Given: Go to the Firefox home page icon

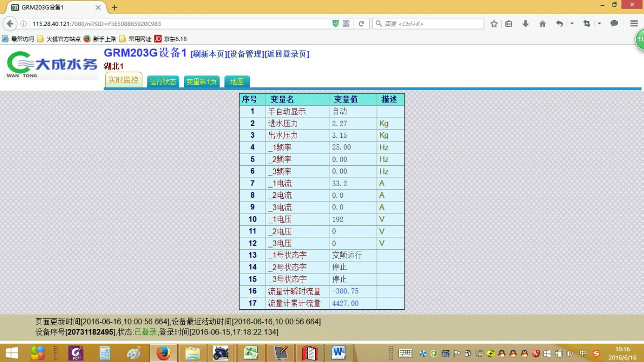Looking at the screenshot, I should pyautogui.click(x=542, y=24).
